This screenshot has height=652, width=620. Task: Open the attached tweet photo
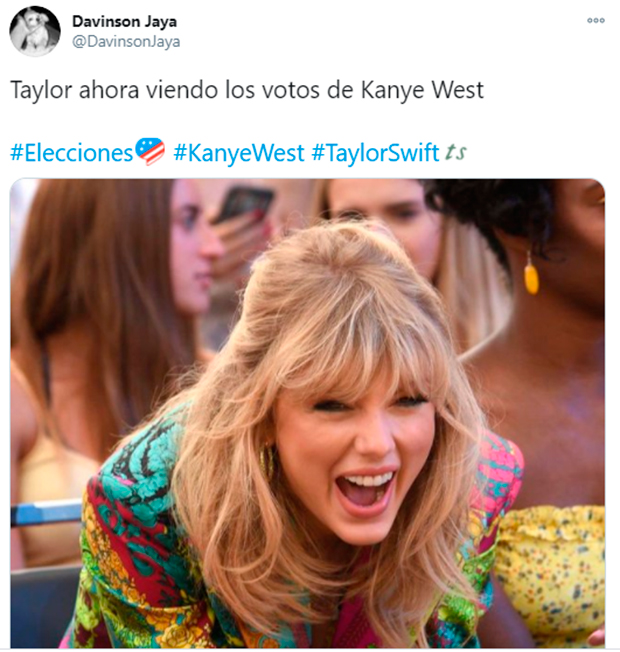pyautogui.click(x=307, y=413)
